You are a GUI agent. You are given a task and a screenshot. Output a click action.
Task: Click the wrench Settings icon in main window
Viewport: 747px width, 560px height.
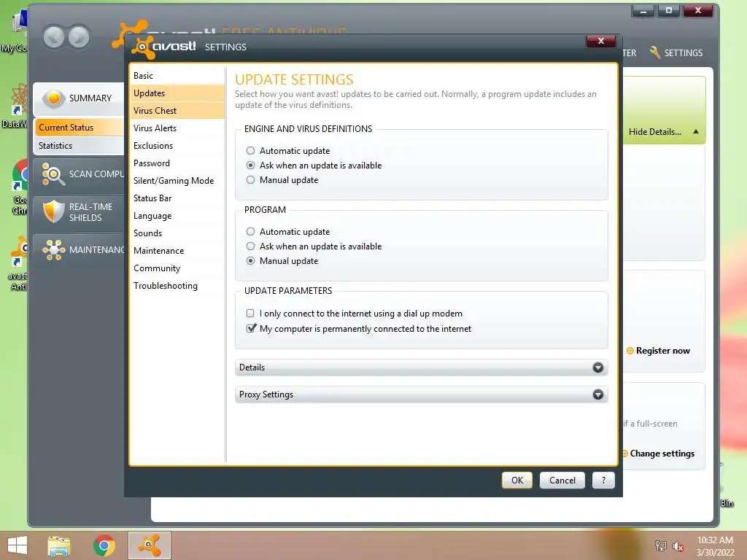(x=655, y=52)
